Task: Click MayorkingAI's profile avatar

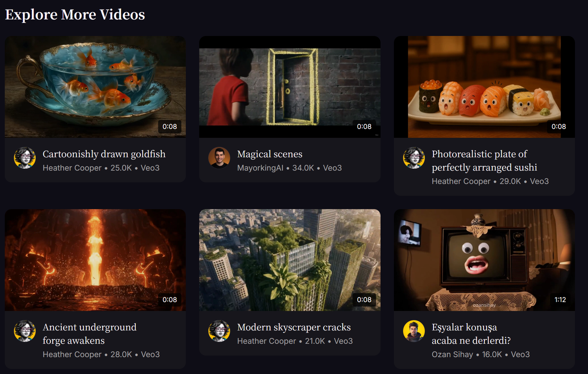Action: pyautogui.click(x=219, y=158)
